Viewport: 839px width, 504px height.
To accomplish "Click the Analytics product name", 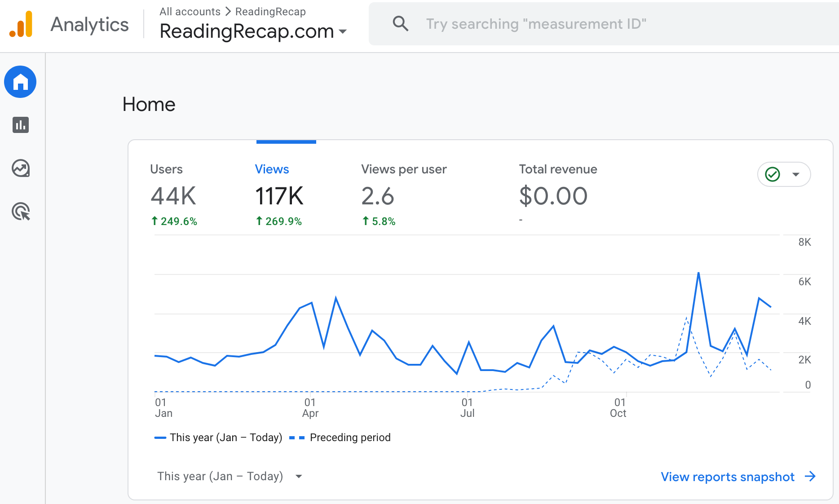I will pos(89,24).
